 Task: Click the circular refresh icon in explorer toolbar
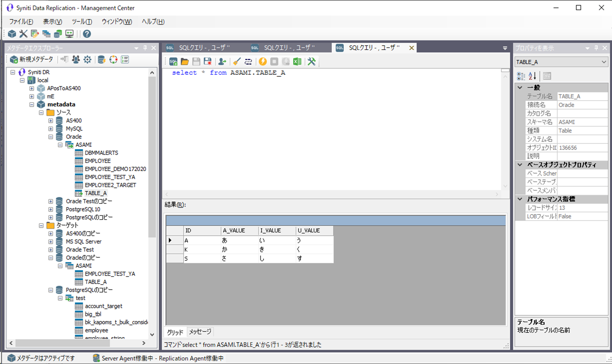point(113,59)
